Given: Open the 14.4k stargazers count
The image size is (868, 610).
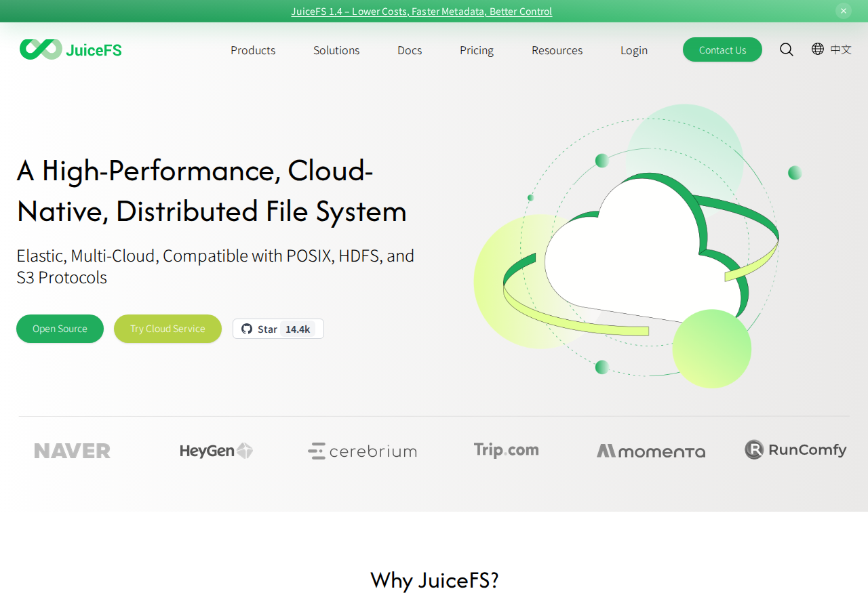Looking at the screenshot, I should coord(298,329).
